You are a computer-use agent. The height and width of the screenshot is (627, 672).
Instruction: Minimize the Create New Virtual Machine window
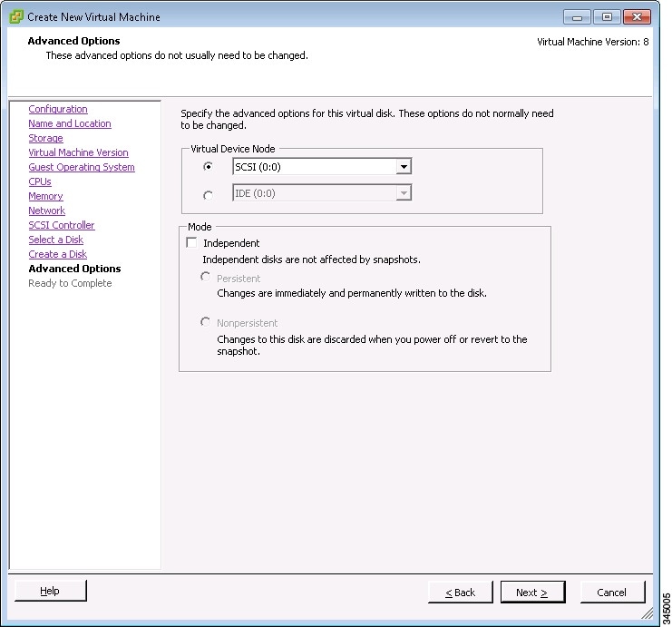[x=578, y=17]
